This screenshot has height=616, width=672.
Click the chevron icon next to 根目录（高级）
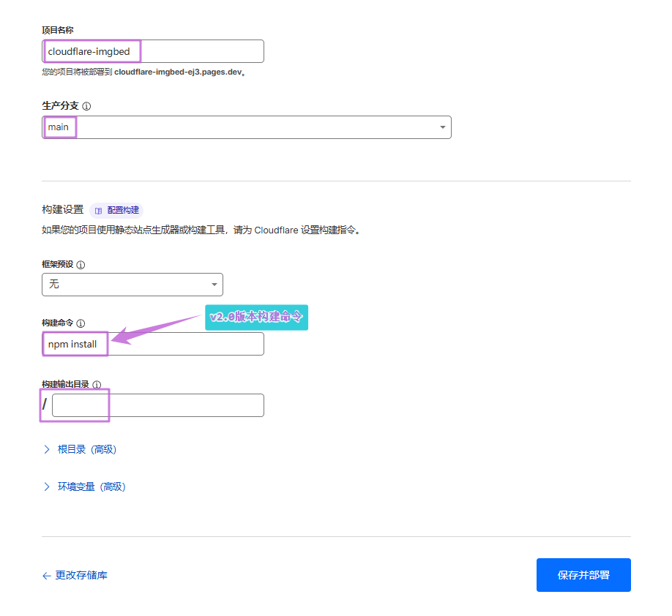(47, 449)
